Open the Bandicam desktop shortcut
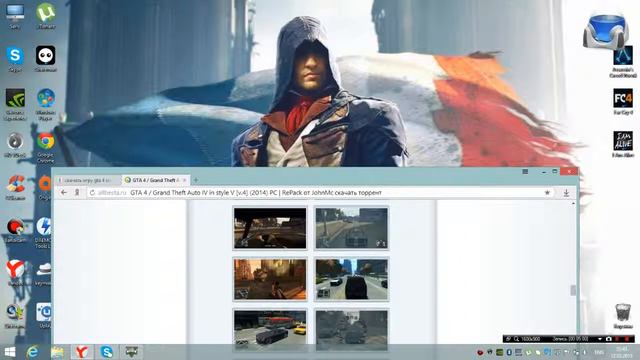Viewport: 640px width, 360px height. tap(15, 229)
